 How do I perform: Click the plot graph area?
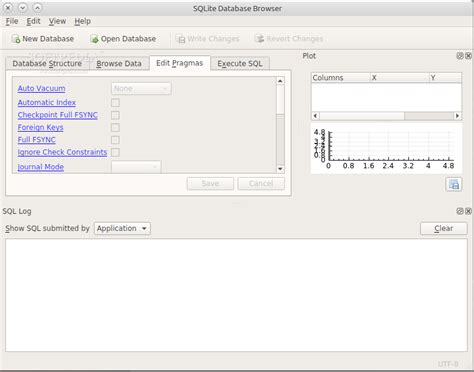pyautogui.click(x=387, y=148)
